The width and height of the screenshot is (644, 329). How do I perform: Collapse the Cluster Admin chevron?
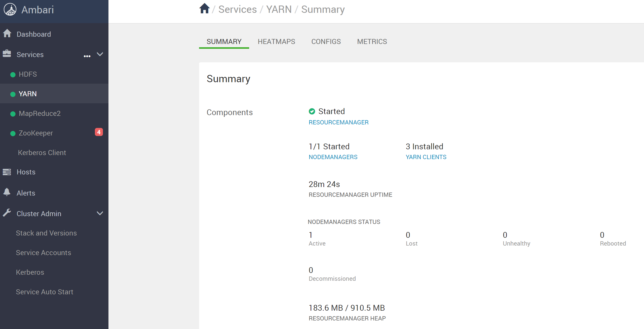point(100,213)
